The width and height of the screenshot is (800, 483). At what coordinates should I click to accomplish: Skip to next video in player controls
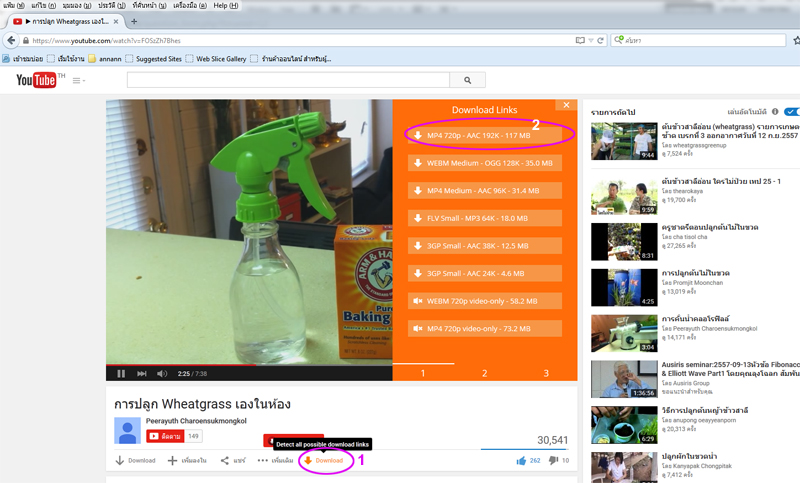[x=142, y=373]
